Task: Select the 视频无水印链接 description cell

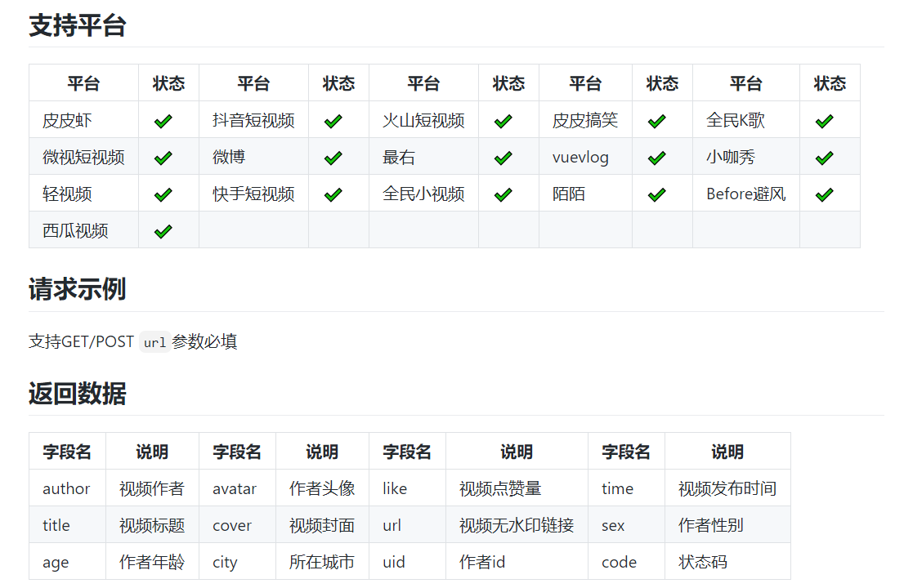Action: point(517,525)
